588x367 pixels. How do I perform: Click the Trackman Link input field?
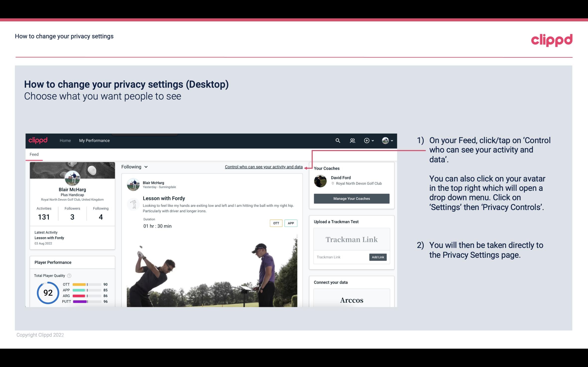point(340,257)
